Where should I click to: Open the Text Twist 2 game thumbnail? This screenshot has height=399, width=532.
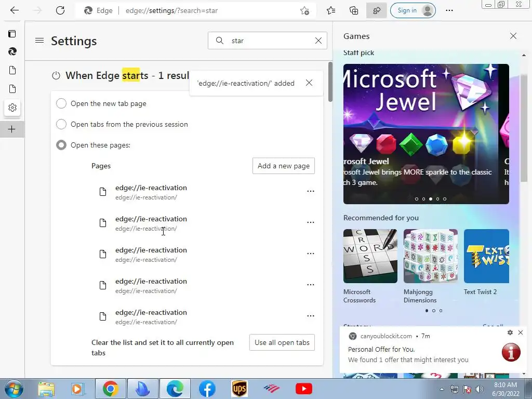click(x=486, y=256)
